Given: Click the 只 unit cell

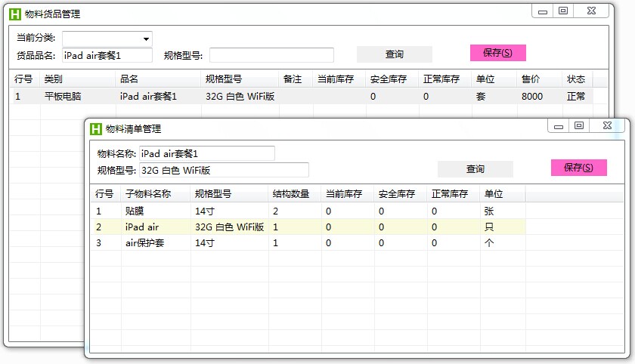Looking at the screenshot, I should tap(503, 227).
